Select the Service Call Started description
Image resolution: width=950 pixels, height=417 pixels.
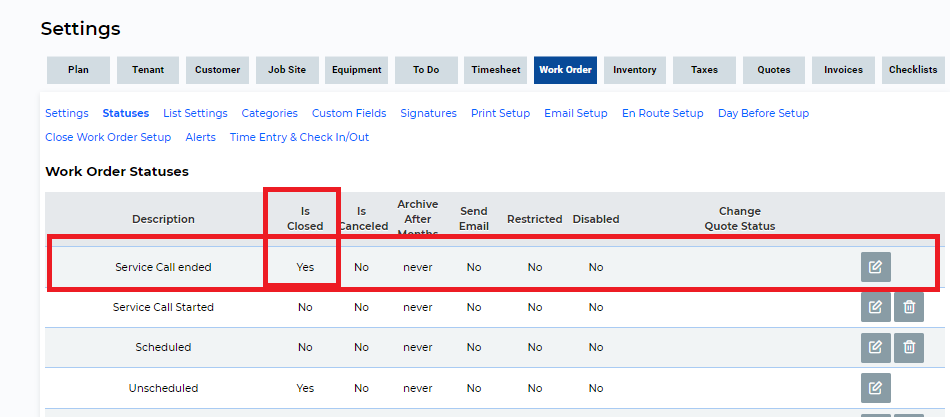(164, 307)
